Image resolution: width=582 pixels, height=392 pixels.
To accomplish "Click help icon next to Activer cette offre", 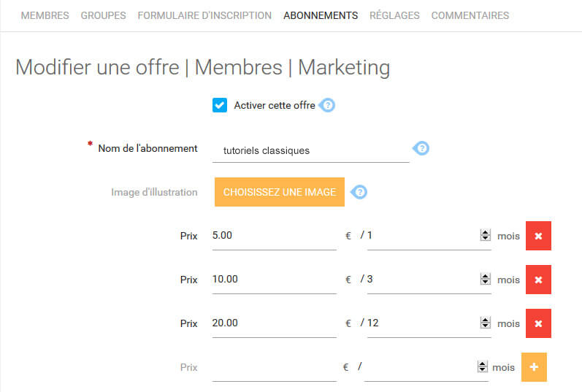I will [328, 105].
